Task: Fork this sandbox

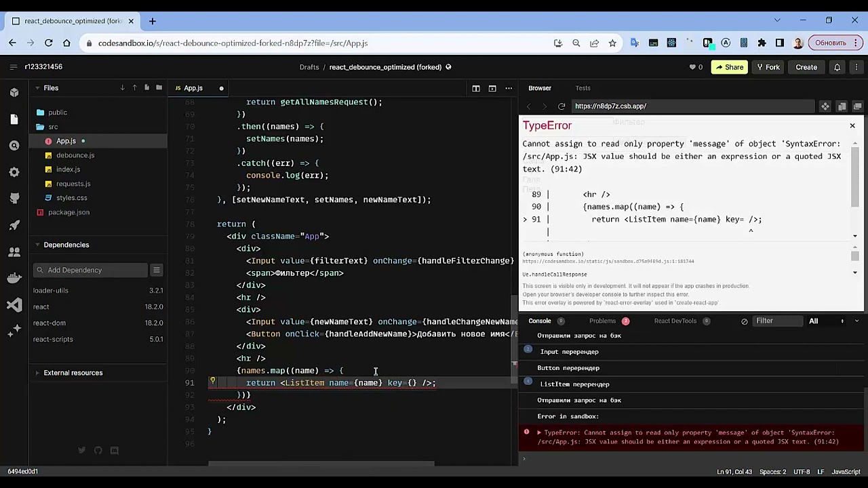Action: (768, 67)
